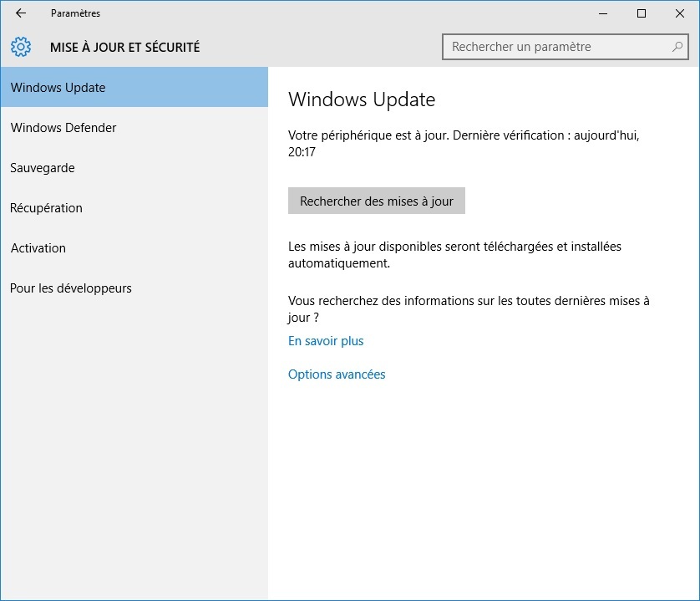
Task: Open the Sauvegarde section
Action: [x=134, y=167]
